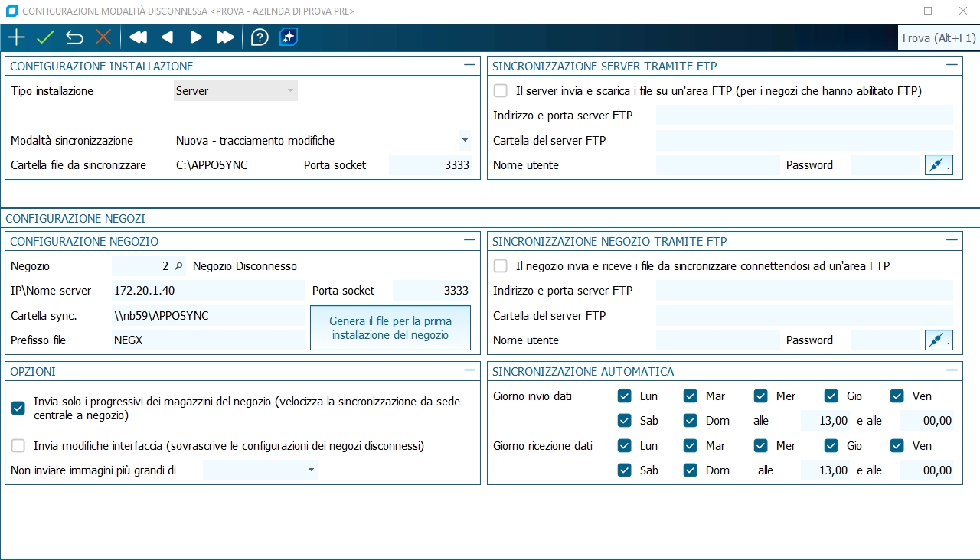Open the Modalità sincronizzazione dropdown
The width and height of the screenshot is (980, 560).
click(x=465, y=141)
